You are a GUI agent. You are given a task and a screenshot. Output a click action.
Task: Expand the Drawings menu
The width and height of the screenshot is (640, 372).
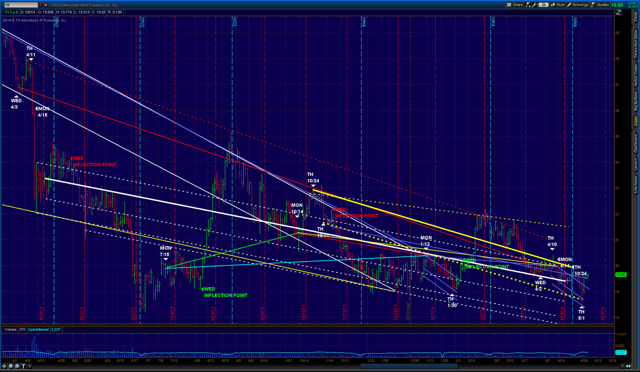pos(578,5)
